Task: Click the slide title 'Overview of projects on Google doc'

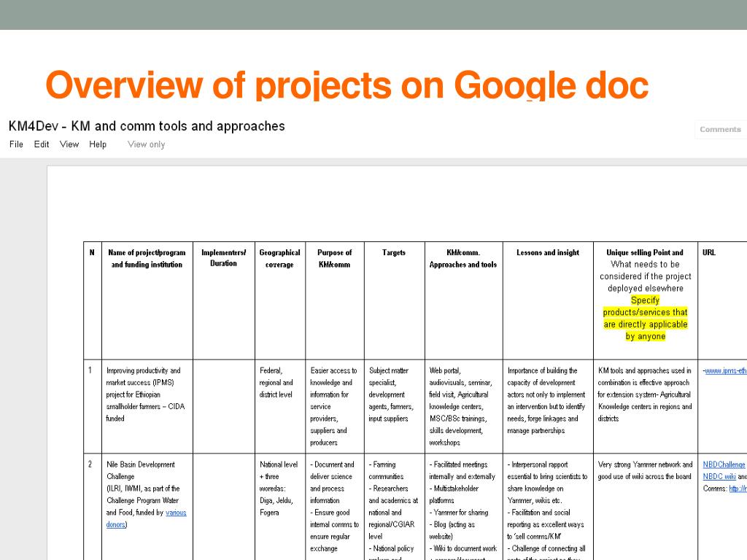Action: pos(347,85)
